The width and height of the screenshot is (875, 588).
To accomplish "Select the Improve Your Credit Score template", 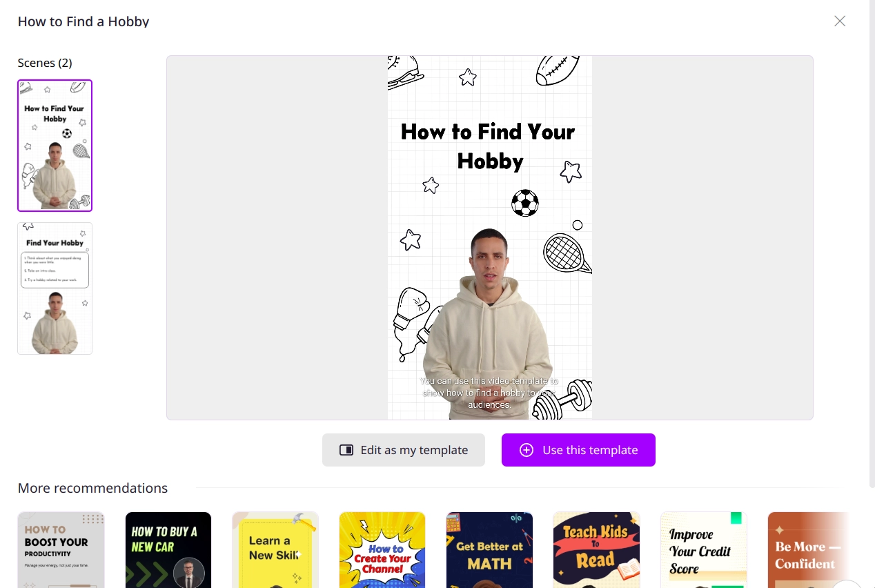I will (x=703, y=550).
